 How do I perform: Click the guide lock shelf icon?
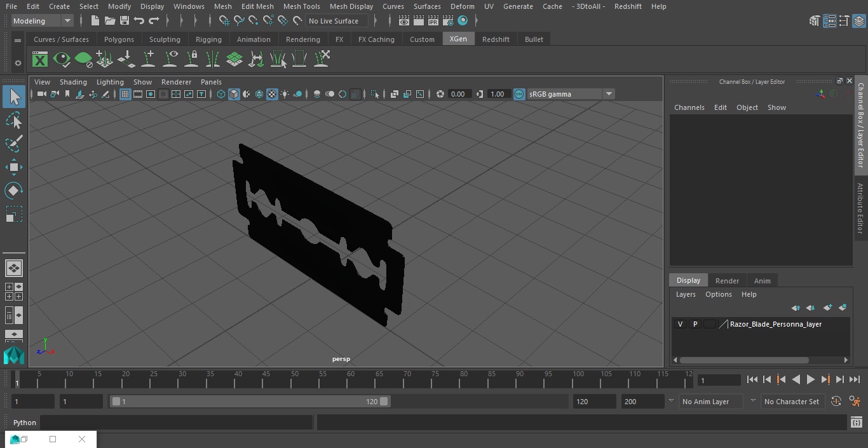191,59
